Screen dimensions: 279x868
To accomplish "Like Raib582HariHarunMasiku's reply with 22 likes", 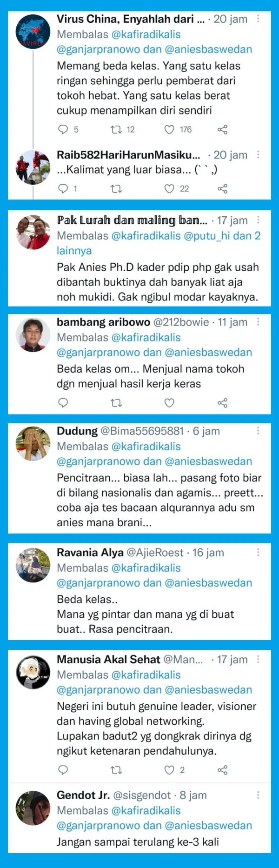I will pos(169,188).
